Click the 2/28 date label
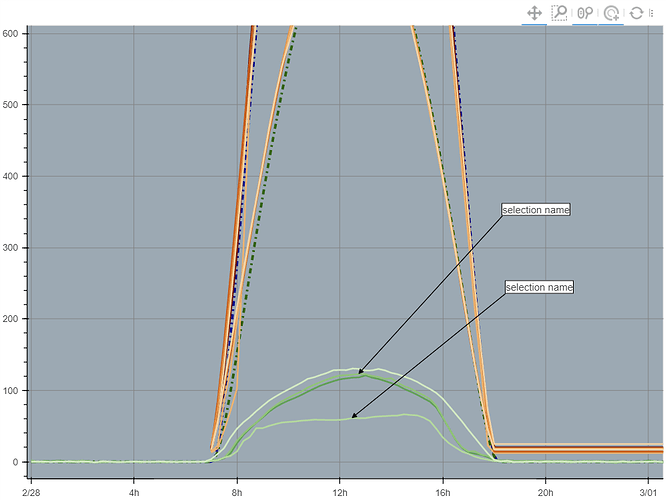Viewport: 666px width, 500px height. [x=31, y=493]
